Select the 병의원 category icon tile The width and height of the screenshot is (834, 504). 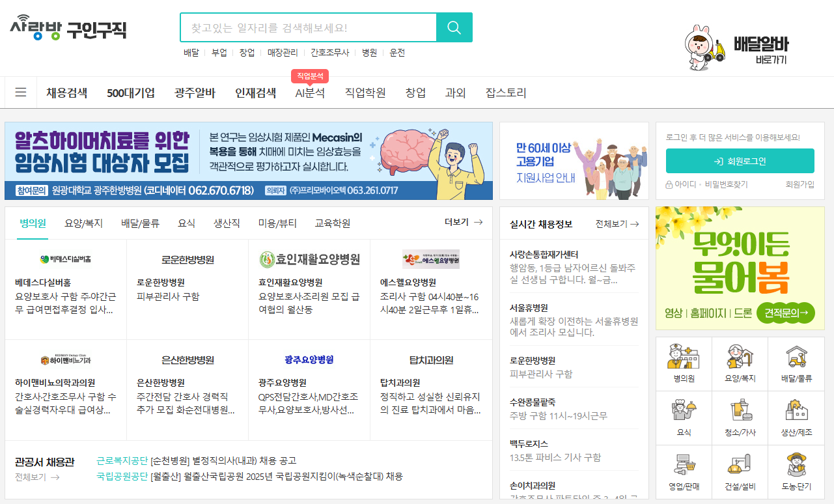click(684, 363)
